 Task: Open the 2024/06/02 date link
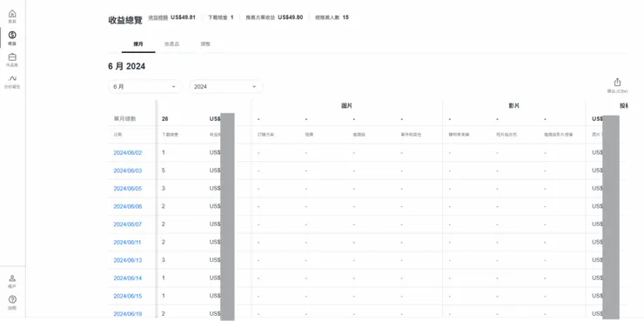128,153
